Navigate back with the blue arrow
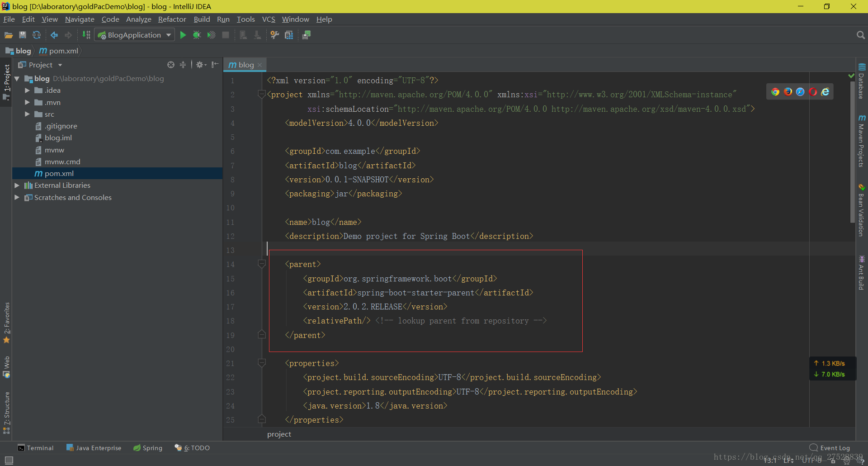The width and height of the screenshot is (868, 466). pyautogui.click(x=54, y=35)
